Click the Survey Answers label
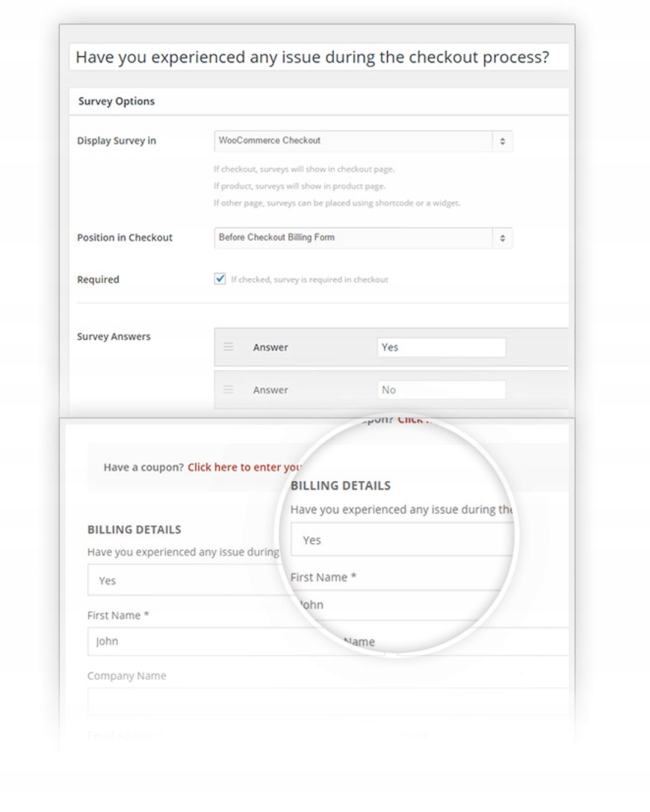This screenshot has height=812, width=650. click(x=113, y=337)
